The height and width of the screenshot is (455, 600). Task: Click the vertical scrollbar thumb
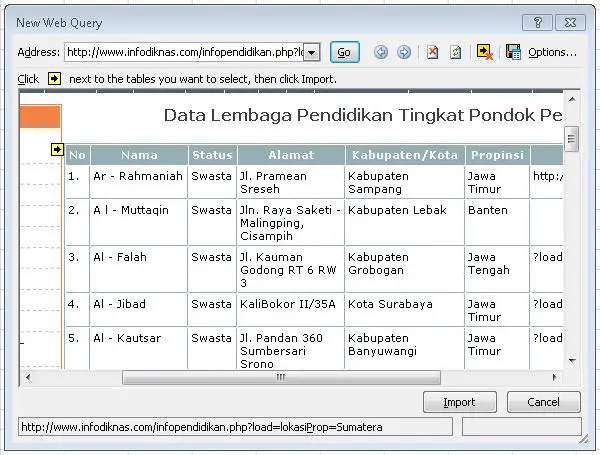[x=571, y=138]
